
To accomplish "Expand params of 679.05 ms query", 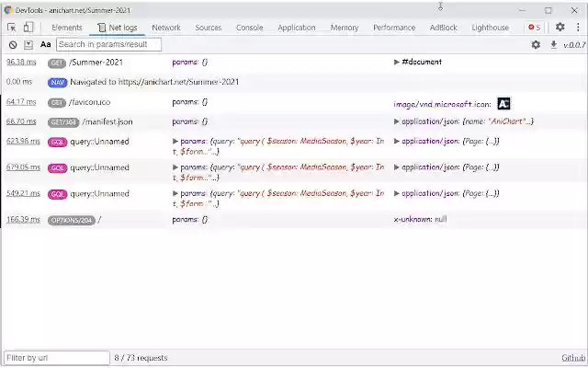I will point(175,167).
